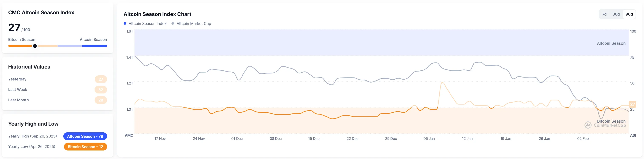This screenshot has height=159, width=644.
Task: Toggle Altcoin Market Cap legend series
Action: click(x=194, y=24)
